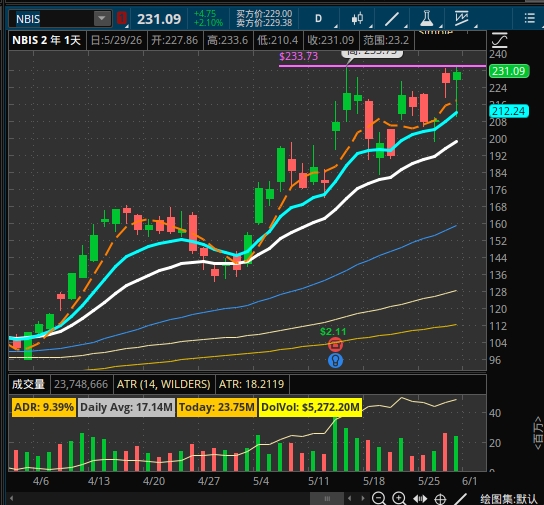This screenshot has height=505, width=544.
Task: Click the date value 日:5/29/26
Action: point(116,40)
